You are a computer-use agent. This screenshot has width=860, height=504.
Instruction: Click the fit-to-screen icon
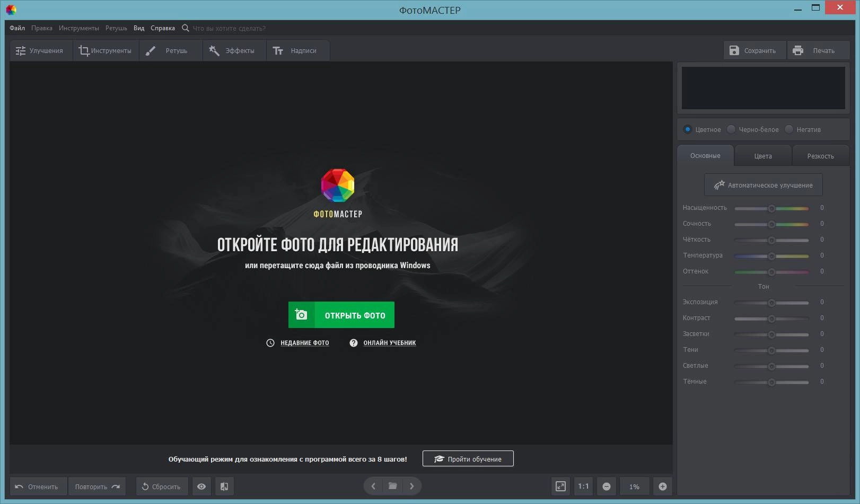click(560, 486)
